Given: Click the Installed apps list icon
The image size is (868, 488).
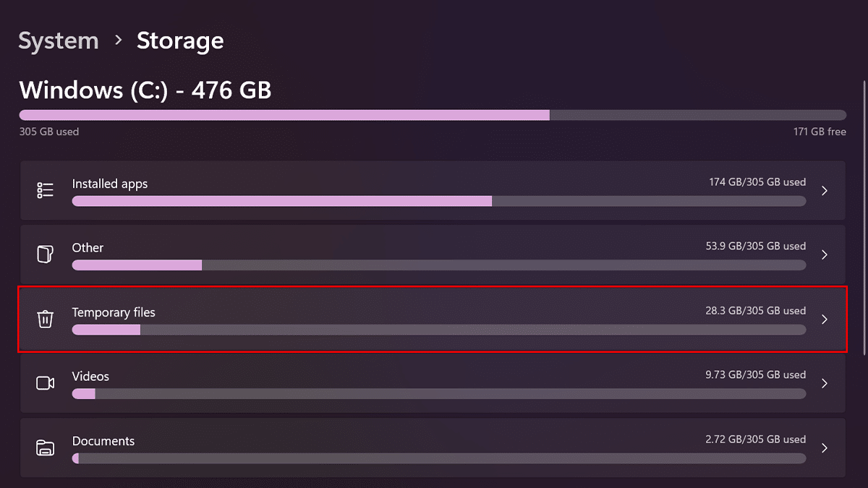Looking at the screenshot, I should 45,190.
